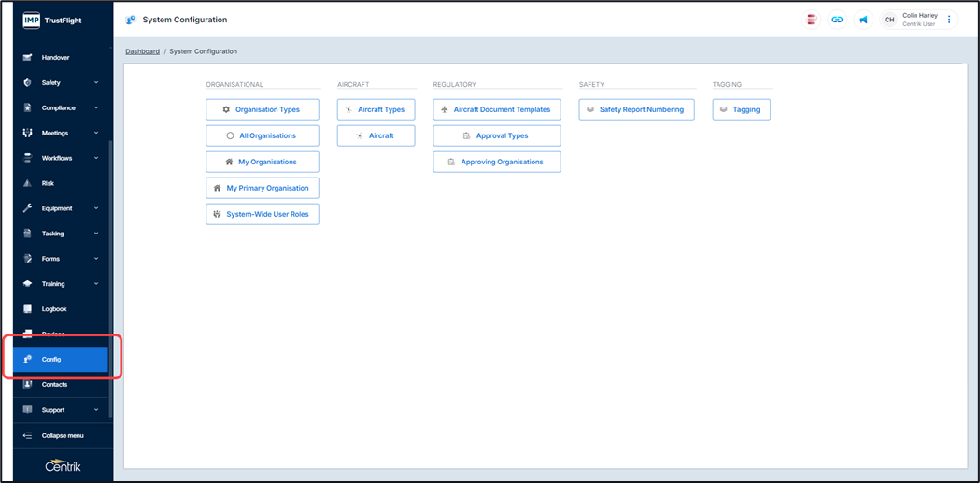
Task: Expand the Training menu chevron
Action: click(96, 284)
